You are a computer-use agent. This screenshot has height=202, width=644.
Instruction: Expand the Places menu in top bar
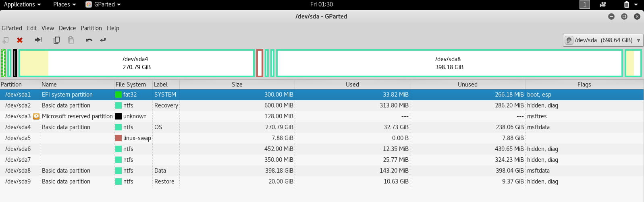click(x=64, y=4)
